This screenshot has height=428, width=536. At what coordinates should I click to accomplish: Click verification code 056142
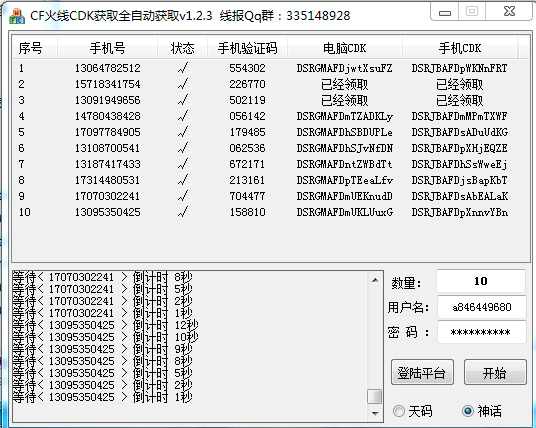(247, 116)
